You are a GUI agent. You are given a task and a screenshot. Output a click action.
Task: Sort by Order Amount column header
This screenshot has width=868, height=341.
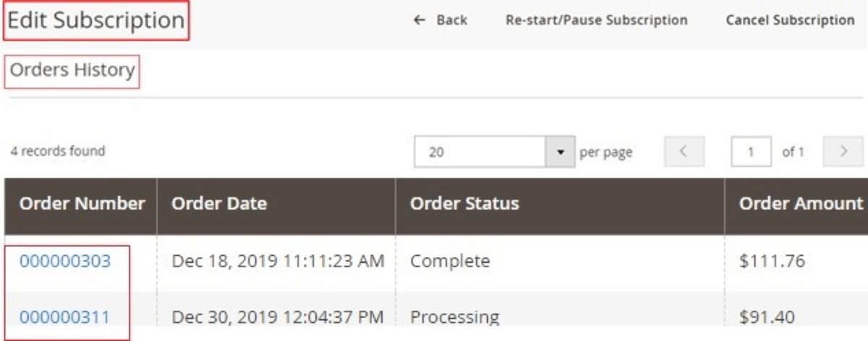pos(801,204)
